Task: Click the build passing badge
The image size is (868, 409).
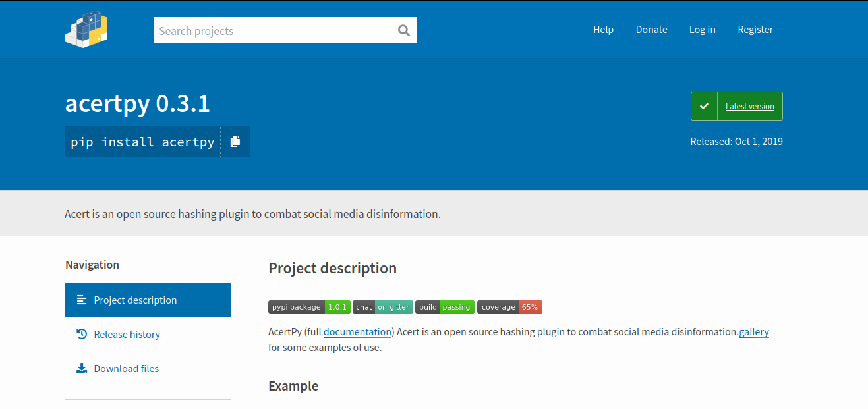Action: point(445,307)
